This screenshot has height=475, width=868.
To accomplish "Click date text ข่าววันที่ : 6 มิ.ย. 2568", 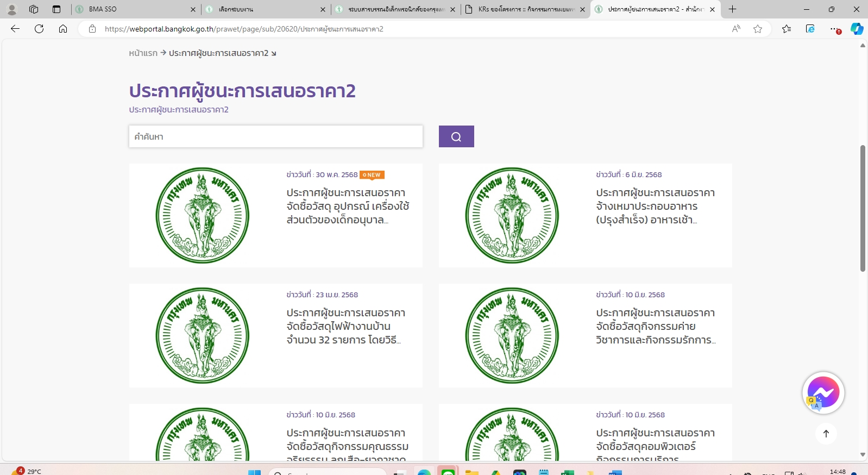I will (629, 174).
